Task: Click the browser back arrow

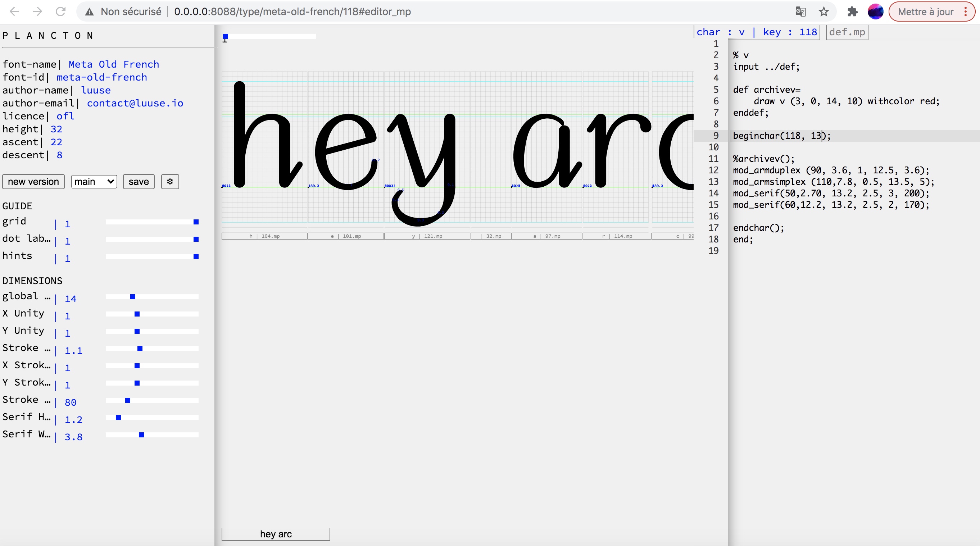Action: (x=14, y=12)
